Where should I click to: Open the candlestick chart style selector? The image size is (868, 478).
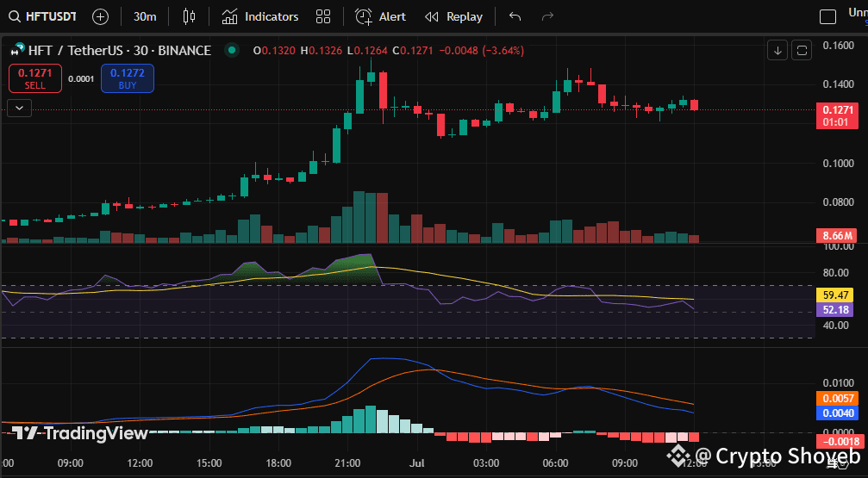(x=189, y=16)
